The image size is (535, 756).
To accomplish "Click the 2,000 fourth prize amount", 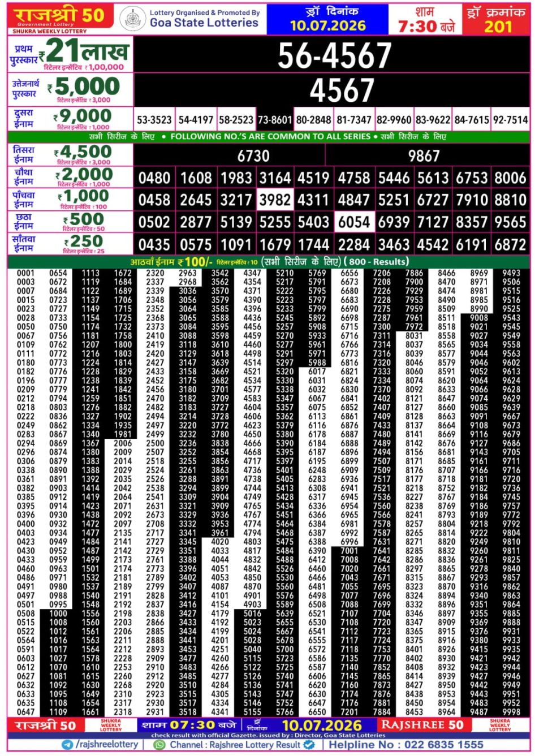I will 87,174.
